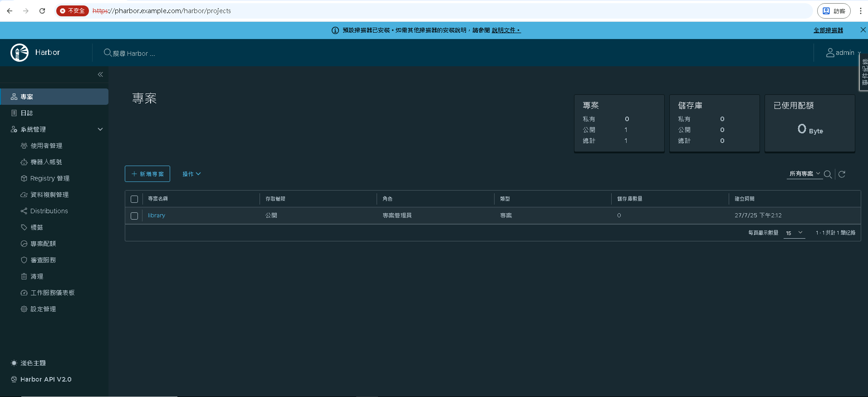Click the 新增專案 button
Viewport: 868px width, 397px height.
147,174
